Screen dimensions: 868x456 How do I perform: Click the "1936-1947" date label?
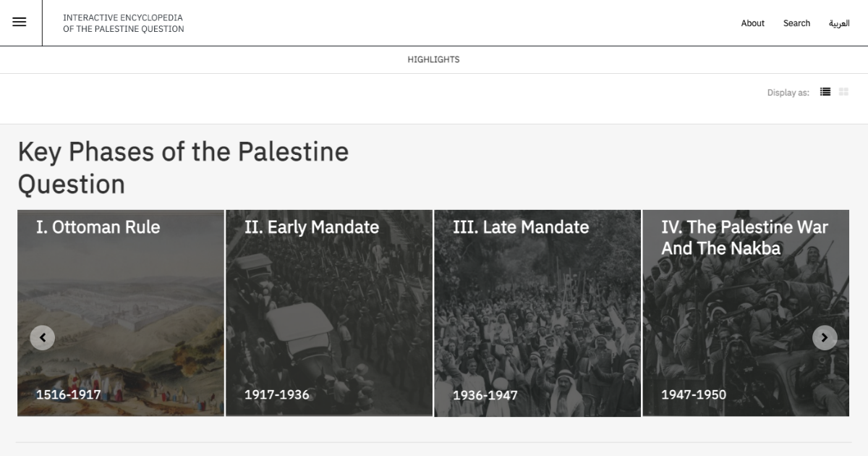(x=485, y=395)
